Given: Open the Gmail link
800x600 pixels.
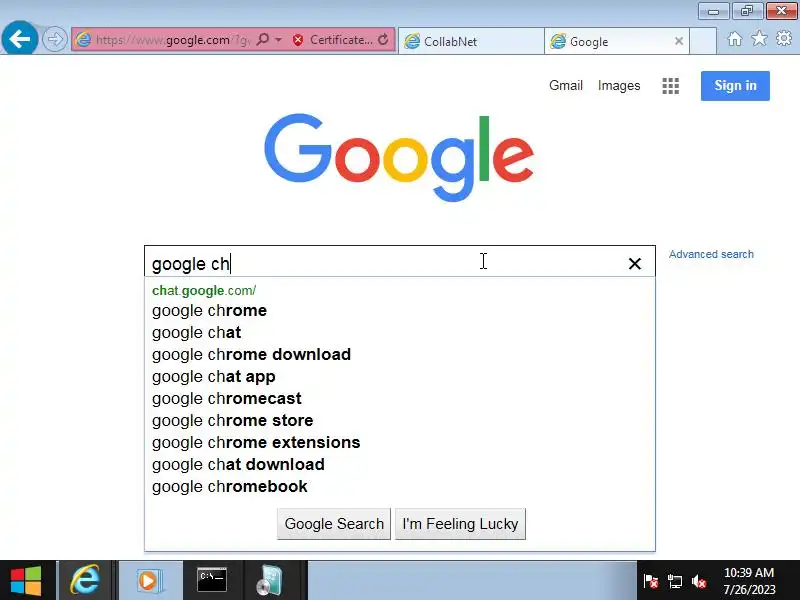Looking at the screenshot, I should coord(566,85).
